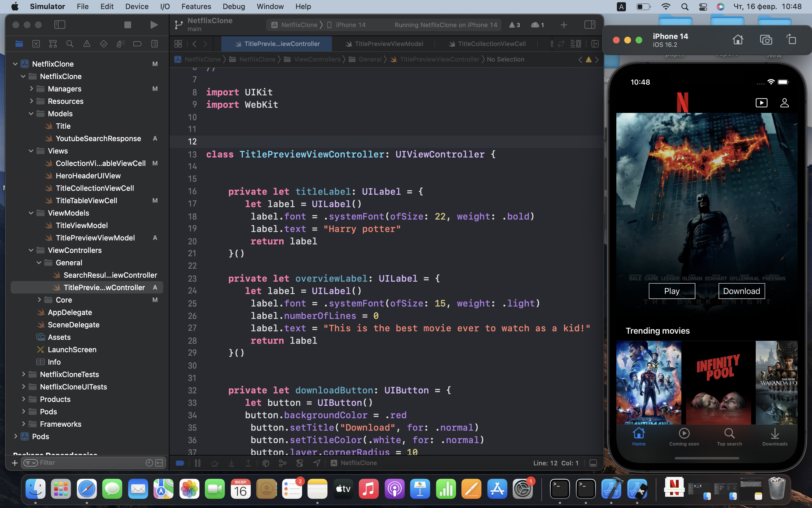Take a Simulator screenshot with camera icon

pos(766,40)
